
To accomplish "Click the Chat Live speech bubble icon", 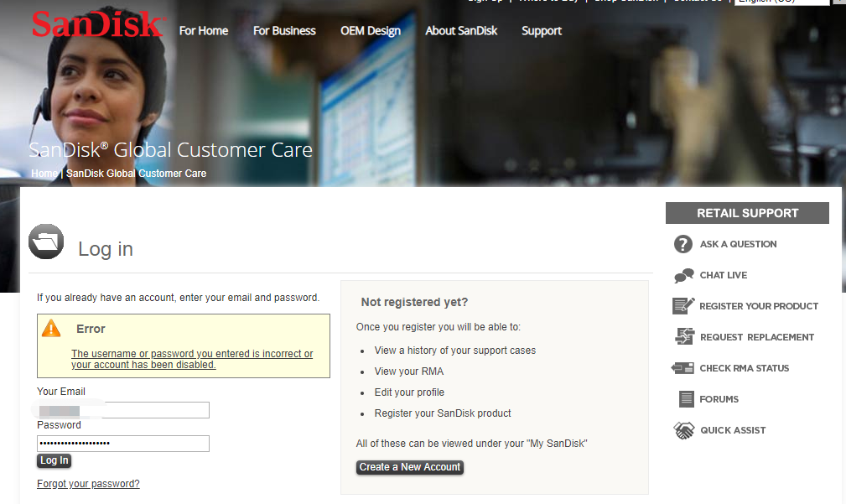I will click(684, 275).
